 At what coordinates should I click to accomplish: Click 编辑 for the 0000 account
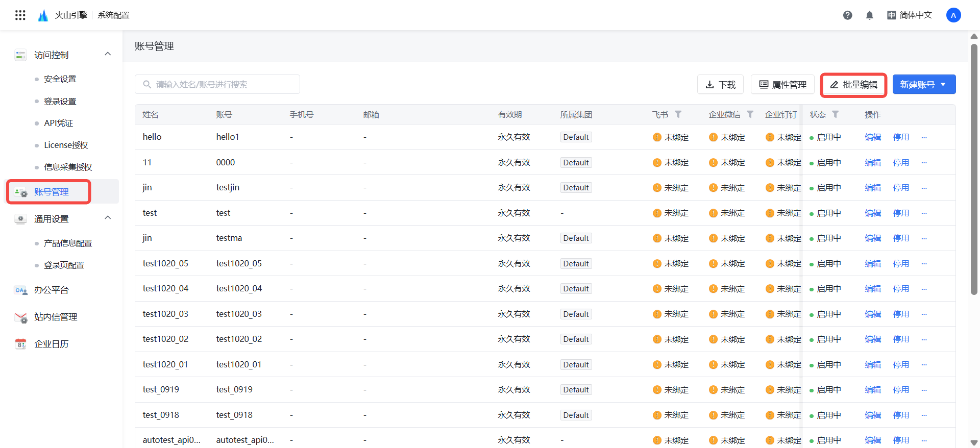(873, 163)
